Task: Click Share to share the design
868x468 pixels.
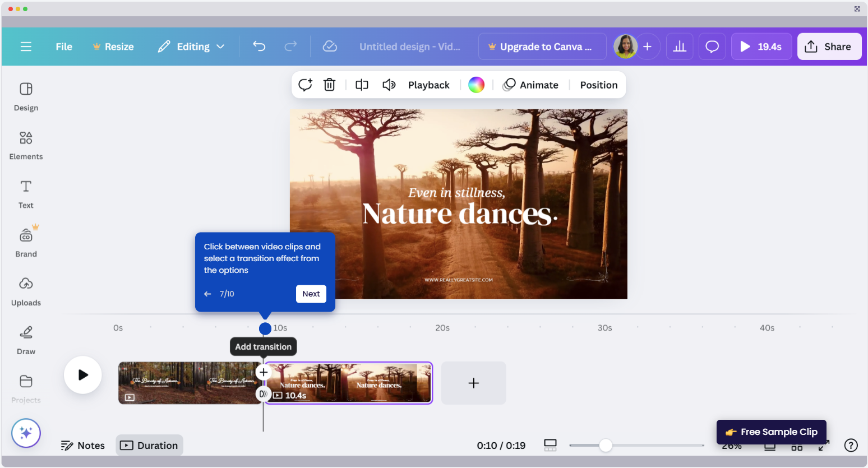Action: (829, 47)
